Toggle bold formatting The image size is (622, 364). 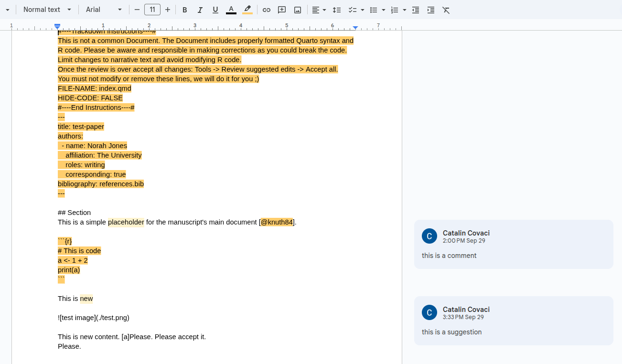[185, 10]
